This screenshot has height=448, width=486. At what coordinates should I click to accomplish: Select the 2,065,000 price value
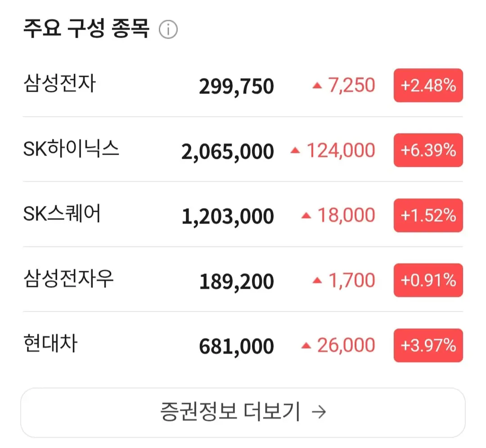228,152
